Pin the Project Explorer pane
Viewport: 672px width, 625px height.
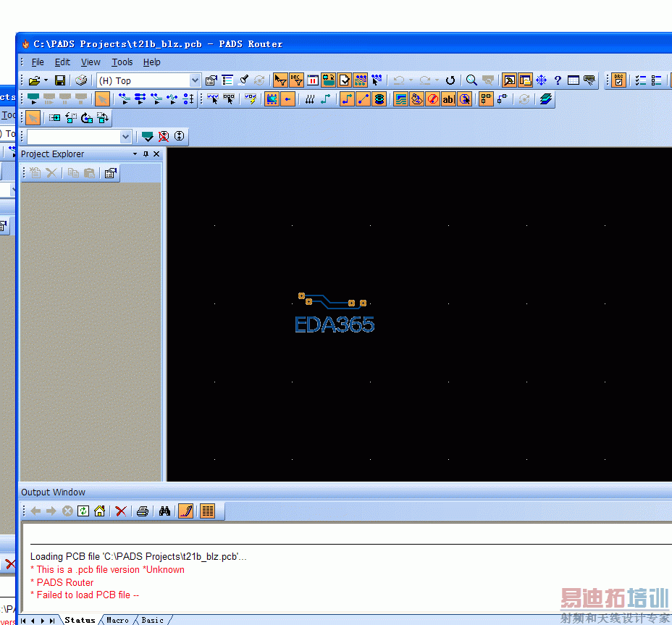(x=146, y=154)
